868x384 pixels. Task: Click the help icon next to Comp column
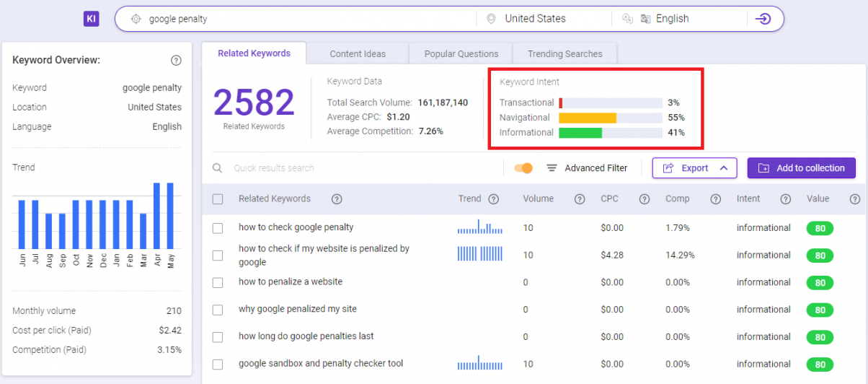tap(715, 199)
